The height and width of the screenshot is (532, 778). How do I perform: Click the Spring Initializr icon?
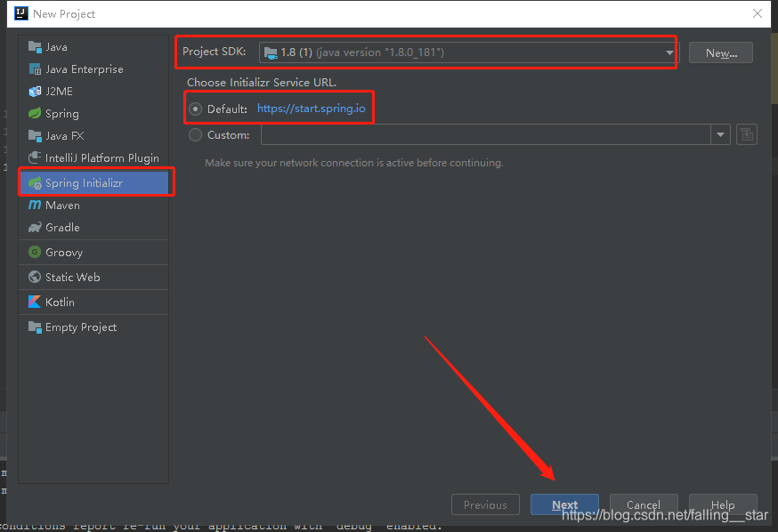point(35,183)
